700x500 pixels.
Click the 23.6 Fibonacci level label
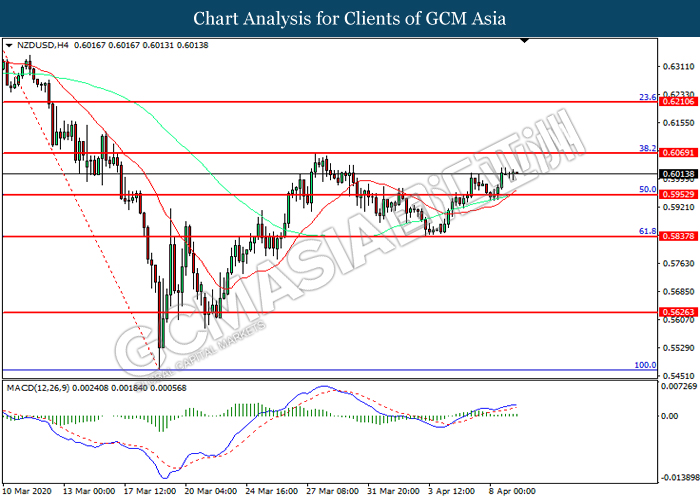[x=648, y=97]
